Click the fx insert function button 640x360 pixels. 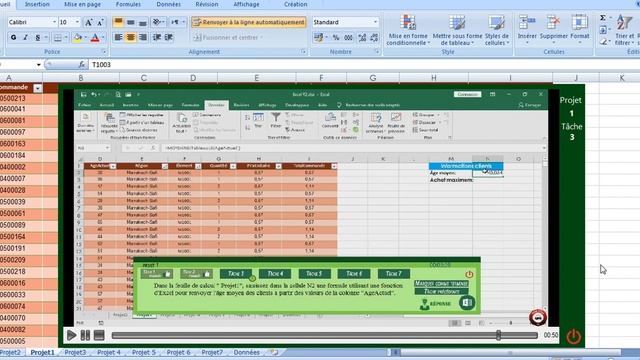(x=82, y=64)
